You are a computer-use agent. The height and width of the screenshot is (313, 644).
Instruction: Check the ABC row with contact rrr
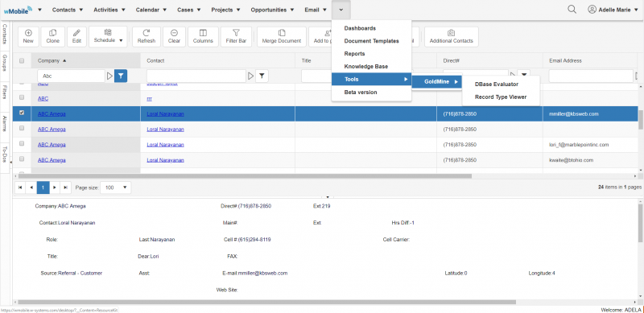(22, 97)
